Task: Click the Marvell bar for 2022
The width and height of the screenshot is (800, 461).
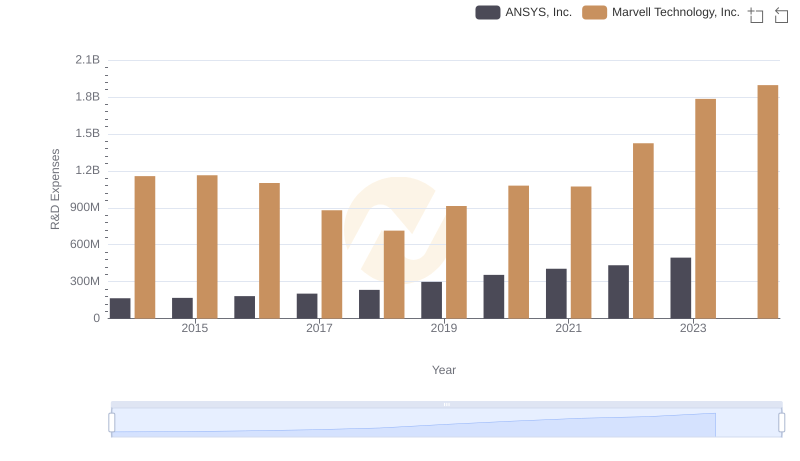Action: click(643, 230)
